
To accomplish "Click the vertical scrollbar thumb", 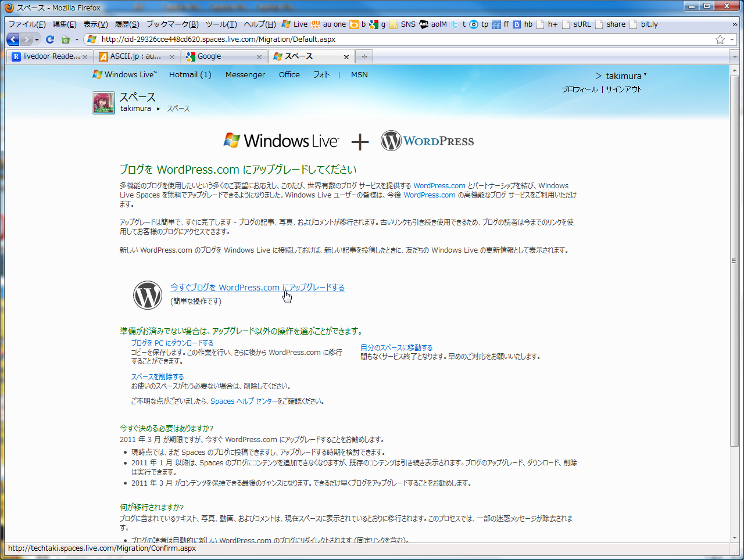I will coord(735,260).
